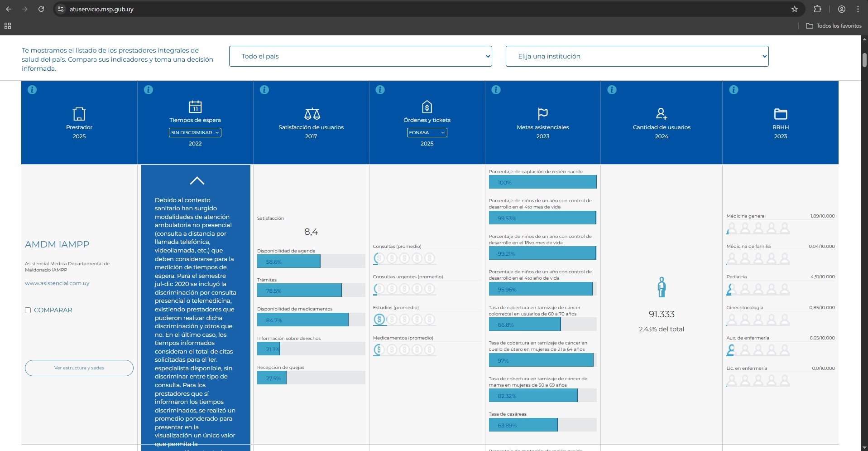868x451 pixels.
Task: Click the RRHH folder icon
Action: click(780, 113)
